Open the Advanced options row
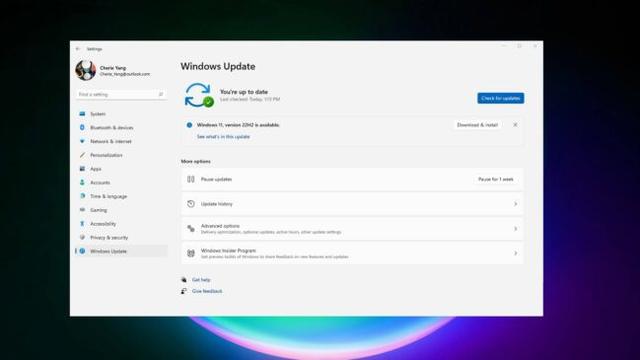640x360 pixels. click(x=352, y=229)
